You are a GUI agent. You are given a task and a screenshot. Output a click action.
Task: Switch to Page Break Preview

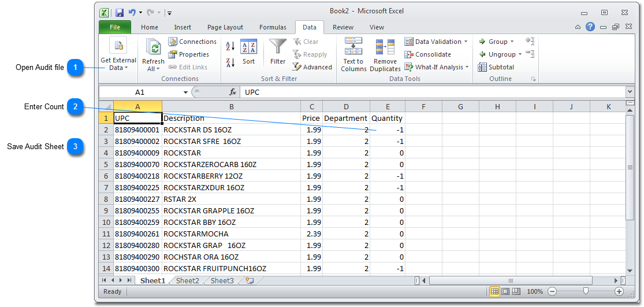click(516, 291)
